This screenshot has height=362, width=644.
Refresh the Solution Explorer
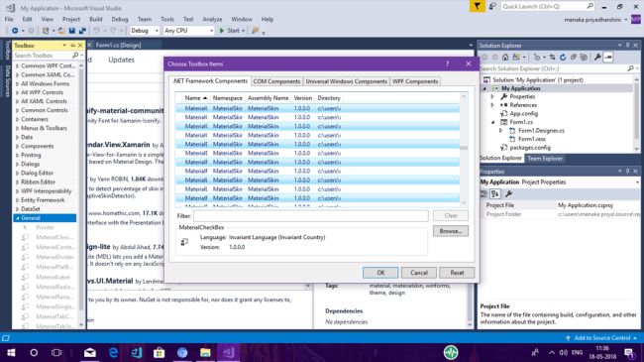point(563,58)
